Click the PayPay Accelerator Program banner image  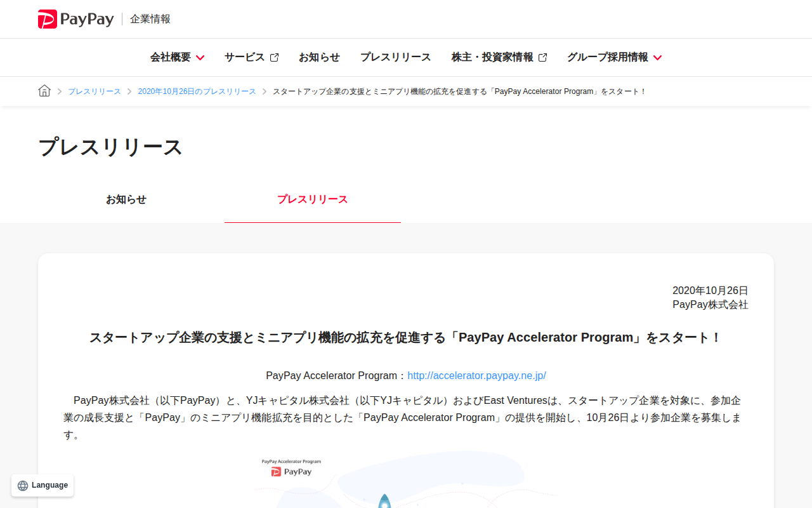406,479
